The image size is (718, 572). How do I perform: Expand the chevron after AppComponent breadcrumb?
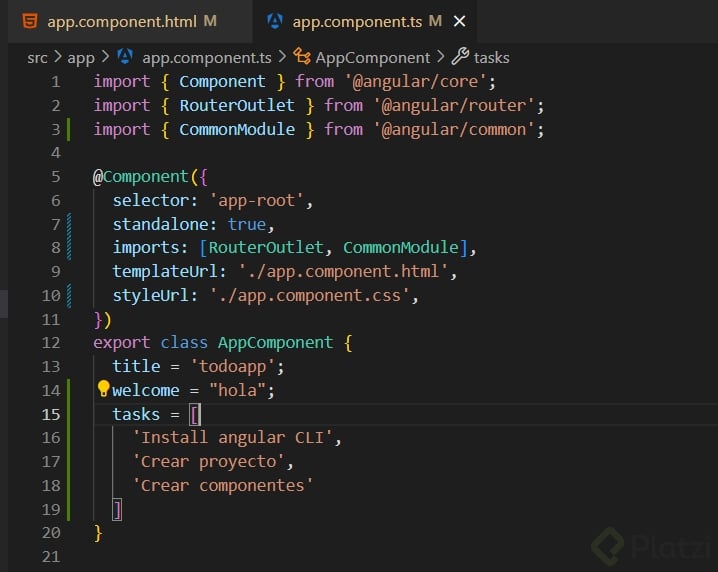pos(441,57)
